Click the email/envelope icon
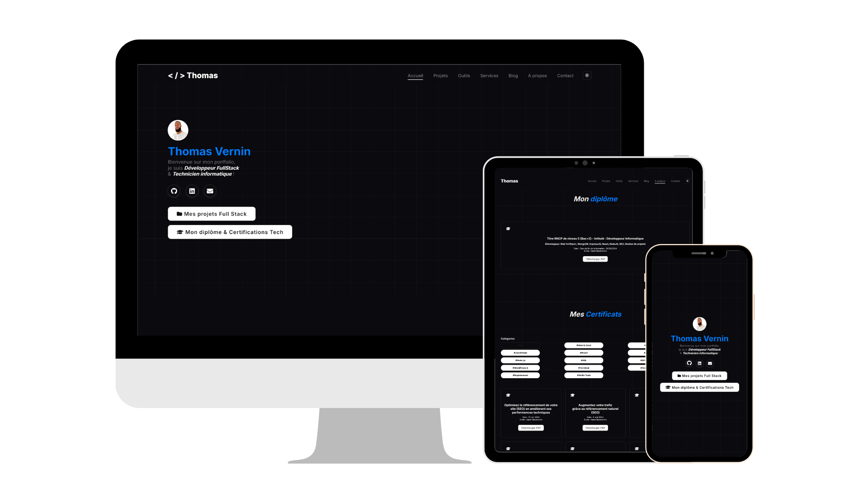This screenshot has height=488, width=868. tap(210, 191)
